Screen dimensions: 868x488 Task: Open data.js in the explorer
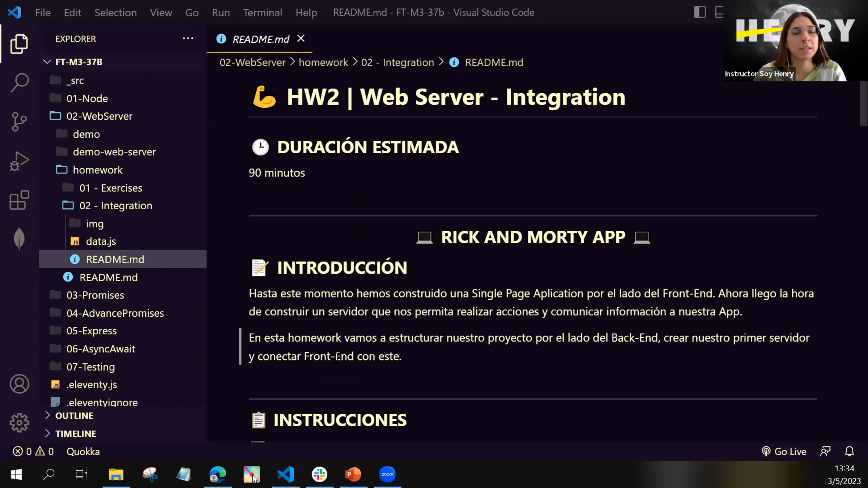tap(101, 241)
